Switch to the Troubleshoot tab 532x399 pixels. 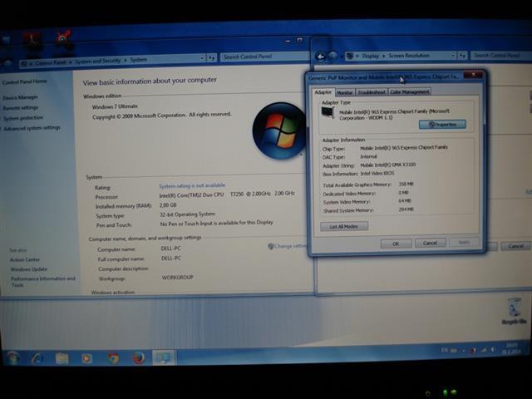372,92
